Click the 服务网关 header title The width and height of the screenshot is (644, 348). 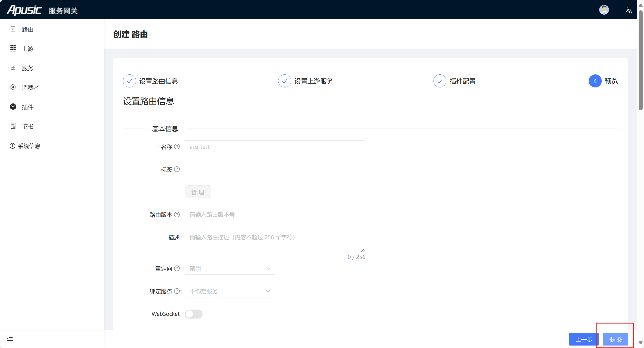coord(63,11)
